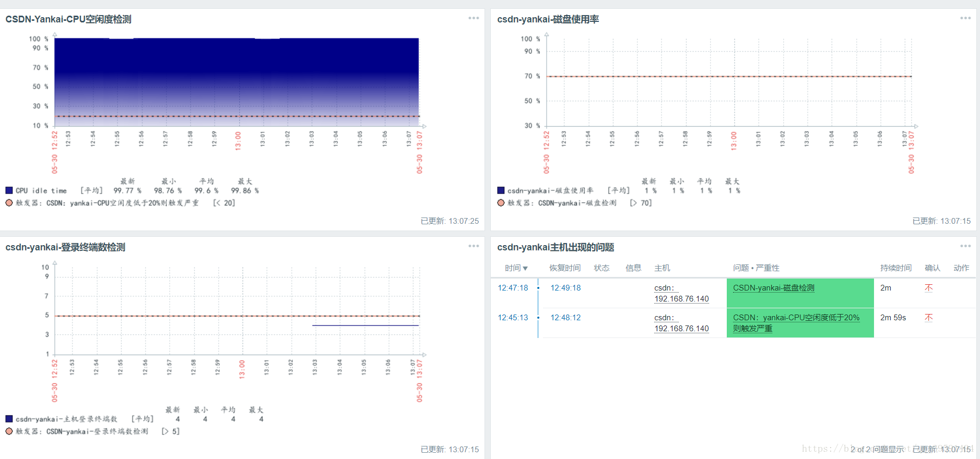This screenshot has width=980, height=459.
Task: Click the 恢复时间 column header
Action: [x=565, y=268]
